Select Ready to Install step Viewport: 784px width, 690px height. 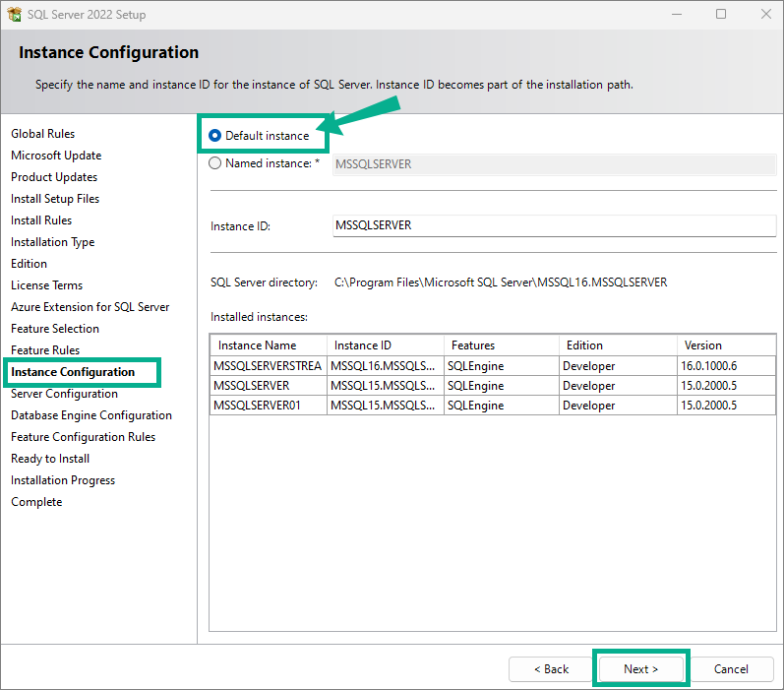[x=50, y=459]
